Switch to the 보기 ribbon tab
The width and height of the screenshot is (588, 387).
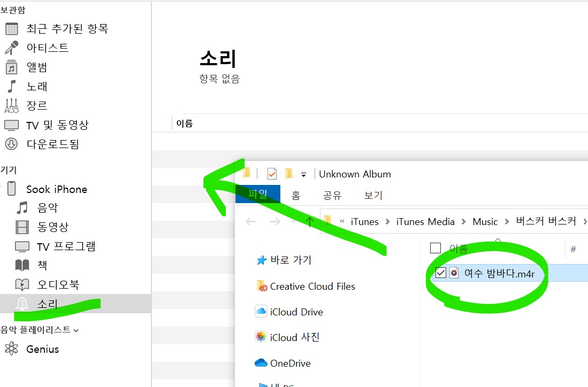pyautogui.click(x=373, y=195)
